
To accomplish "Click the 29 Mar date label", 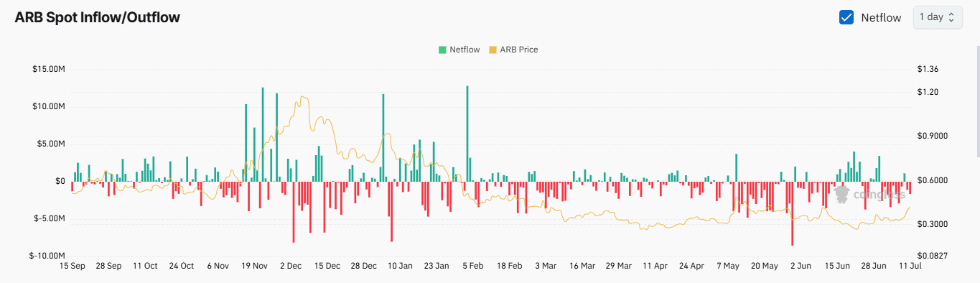I will [619, 266].
